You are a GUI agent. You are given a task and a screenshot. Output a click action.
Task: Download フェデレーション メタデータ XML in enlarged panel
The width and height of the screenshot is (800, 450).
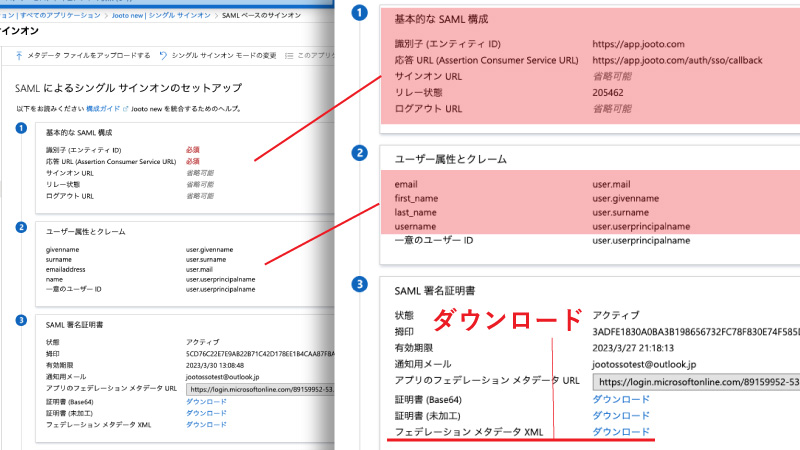(x=621, y=432)
